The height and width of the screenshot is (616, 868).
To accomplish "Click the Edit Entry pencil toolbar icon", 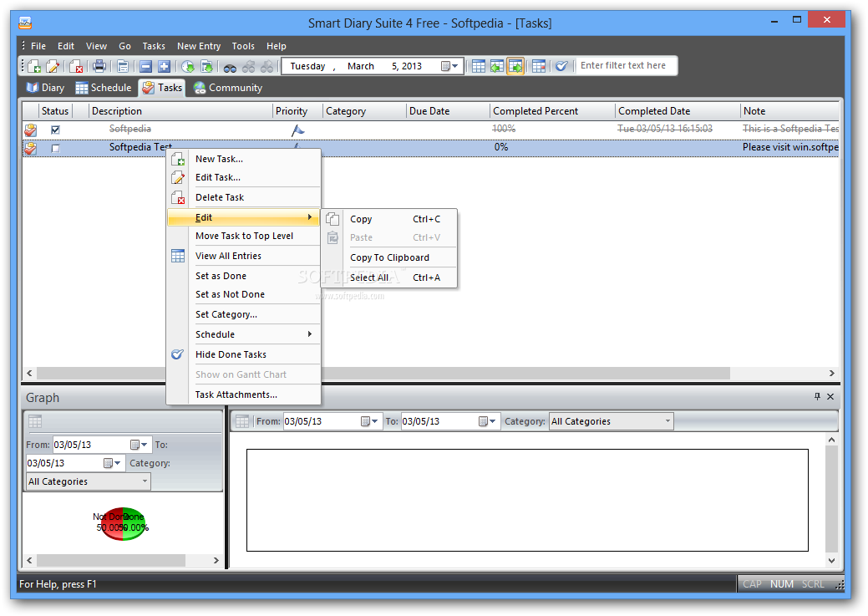I will click(53, 67).
